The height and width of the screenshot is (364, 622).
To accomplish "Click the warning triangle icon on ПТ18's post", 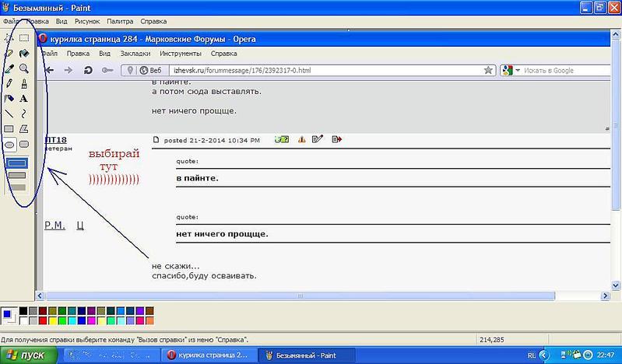I will [302, 139].
